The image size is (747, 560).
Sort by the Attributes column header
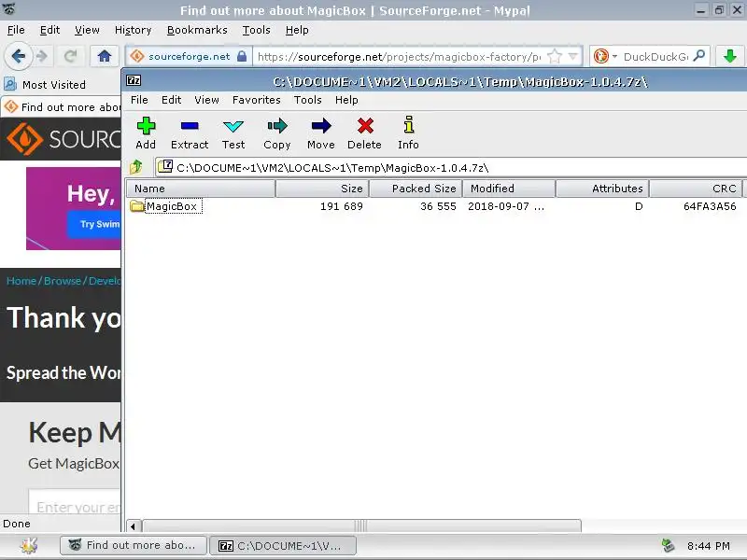point(602,189)
